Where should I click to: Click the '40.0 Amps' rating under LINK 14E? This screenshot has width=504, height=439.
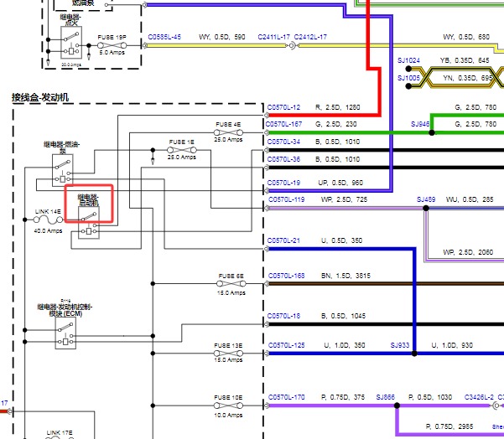pos(48,231)
